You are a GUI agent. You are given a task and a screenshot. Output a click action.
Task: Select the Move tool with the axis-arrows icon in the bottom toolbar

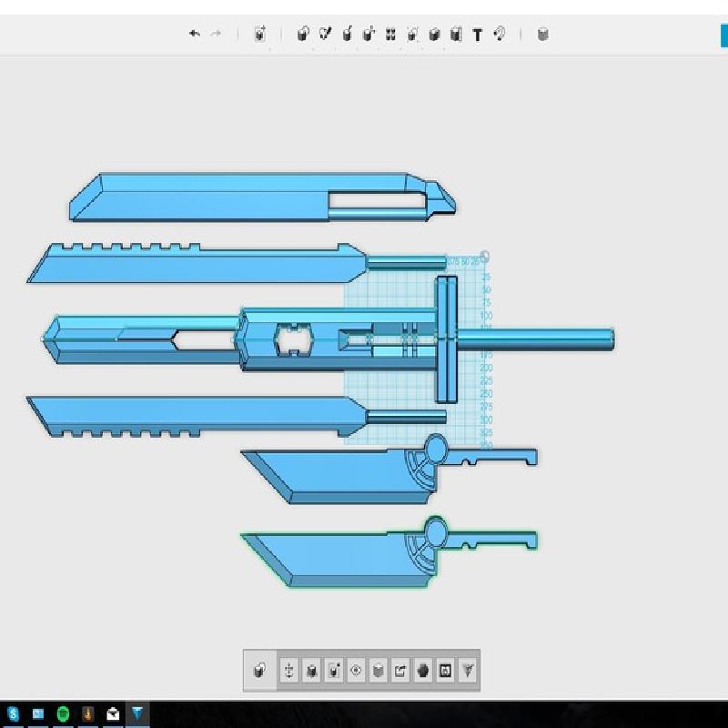288,671
